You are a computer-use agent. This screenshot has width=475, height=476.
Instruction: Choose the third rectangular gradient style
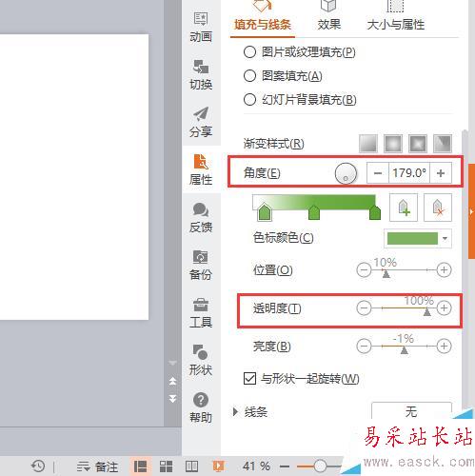coord(418,144)
